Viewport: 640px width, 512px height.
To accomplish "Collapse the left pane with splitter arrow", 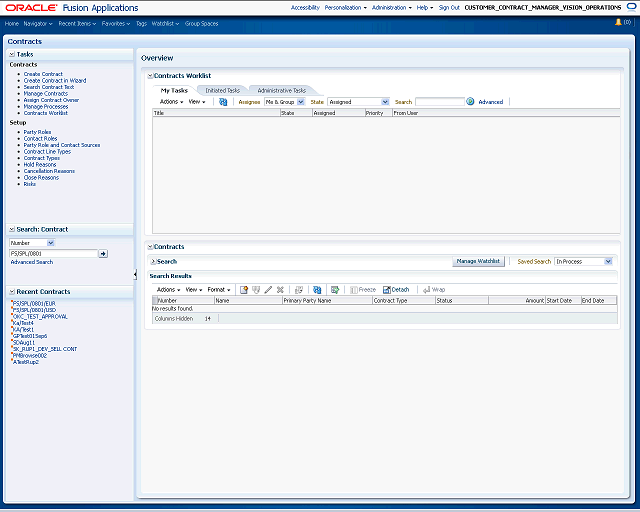I will 135,275.
